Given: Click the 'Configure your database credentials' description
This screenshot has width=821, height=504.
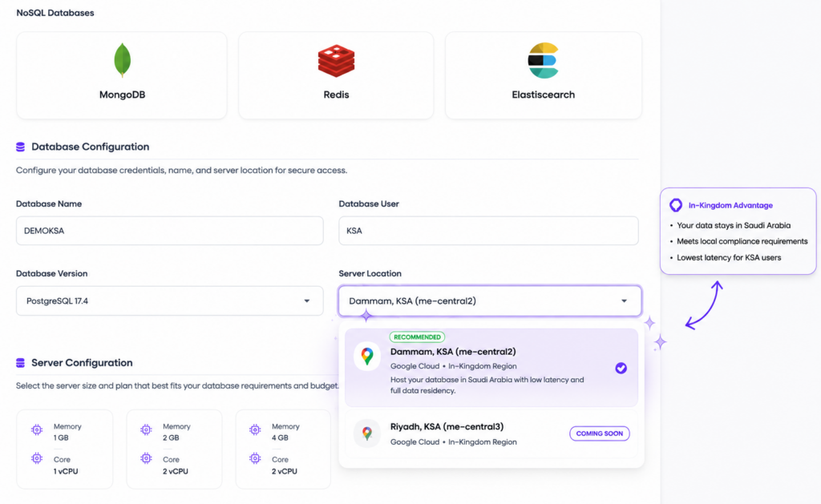Looking at the screenshot, I should click(182, 171).
